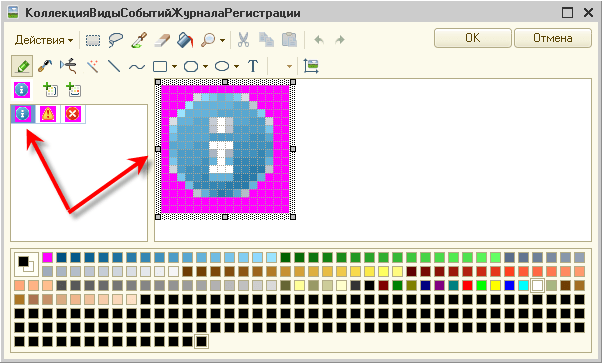
Task: Click the magnifier zoom tool
Action: pos(208,40)
